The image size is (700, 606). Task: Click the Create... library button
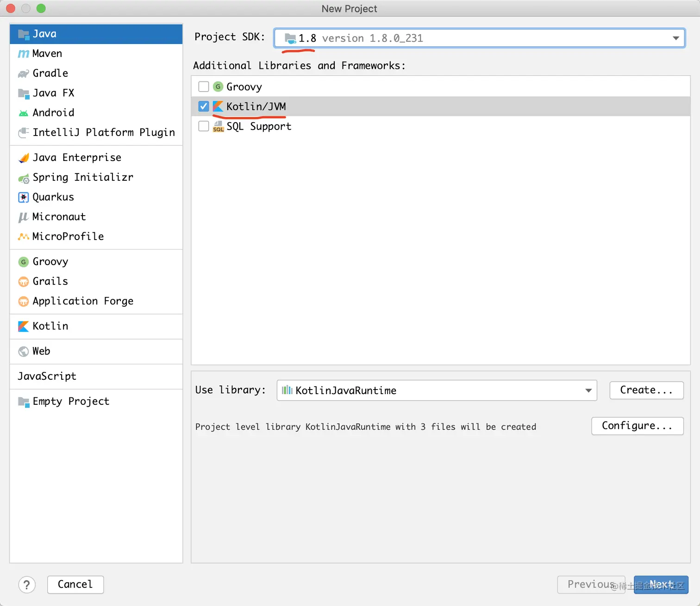647,390
